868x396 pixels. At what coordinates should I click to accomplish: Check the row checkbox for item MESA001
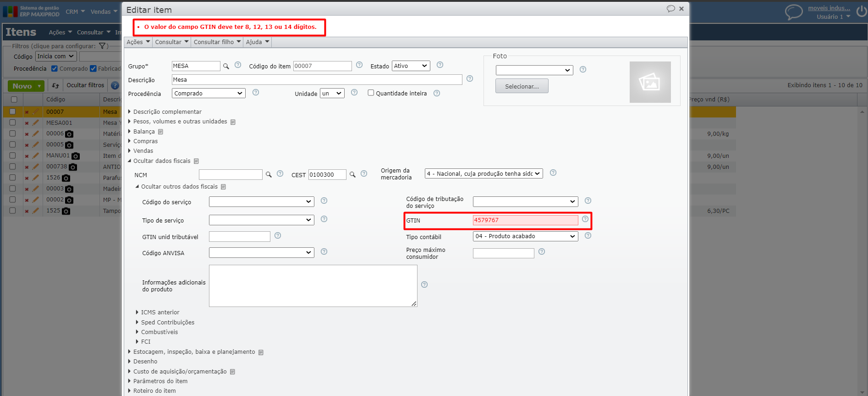point(13,123)
